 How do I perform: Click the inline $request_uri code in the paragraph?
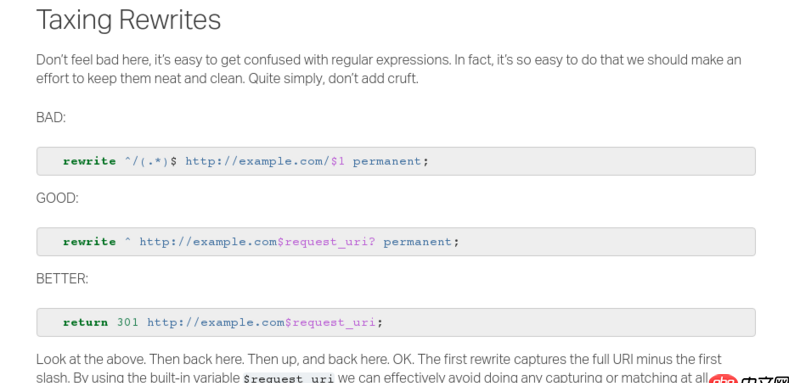pos(289,379)
